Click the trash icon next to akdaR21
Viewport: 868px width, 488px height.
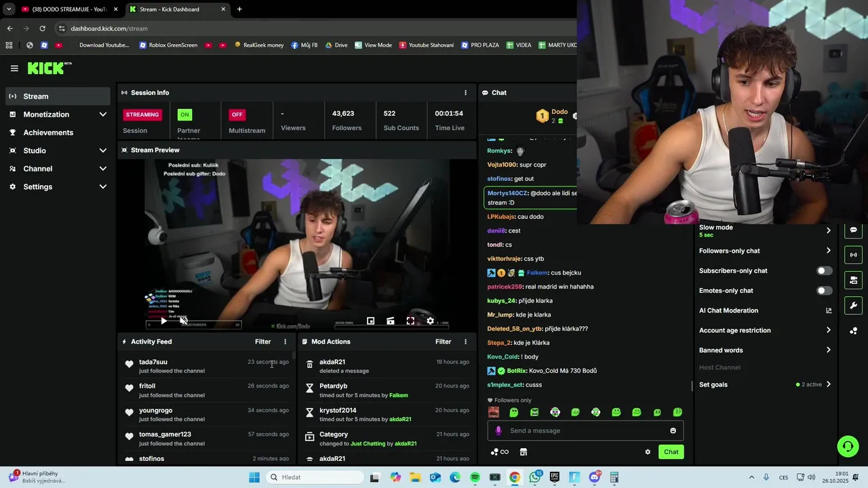pyautogui.click(x=310, y=365)
